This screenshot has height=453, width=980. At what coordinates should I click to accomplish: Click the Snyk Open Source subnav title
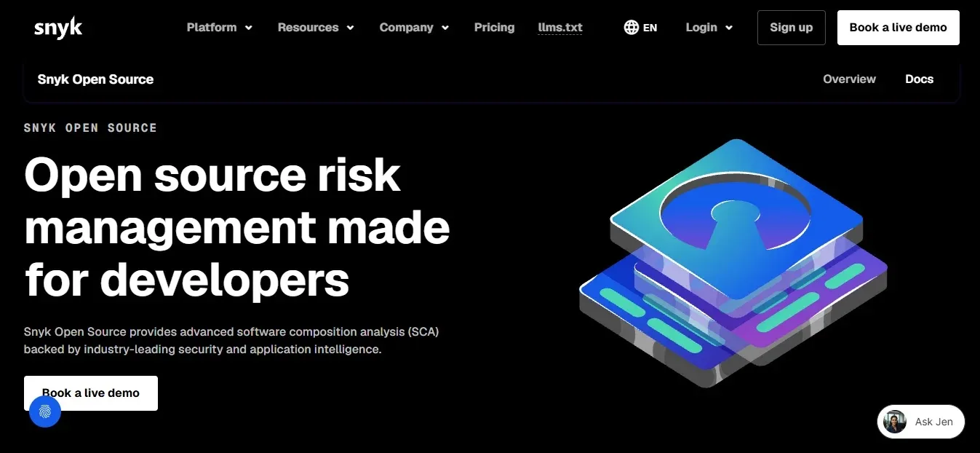95,79
